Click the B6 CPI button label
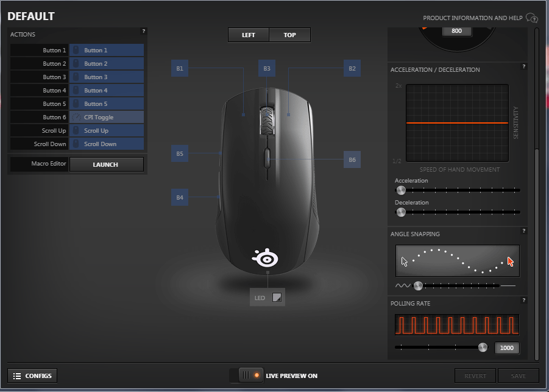The image size is (549, 392). [352, 160]
